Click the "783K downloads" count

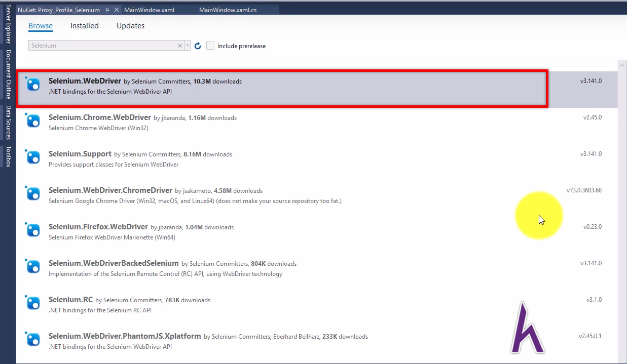point(188,300)
